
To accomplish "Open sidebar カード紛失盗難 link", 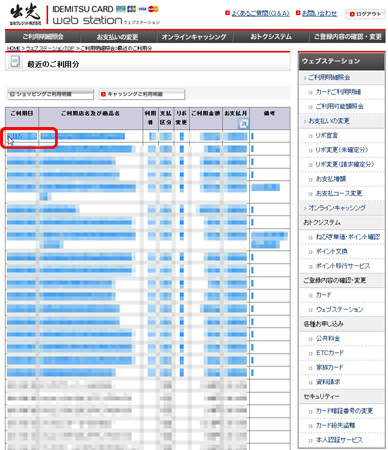I will [x=335, y=425].
